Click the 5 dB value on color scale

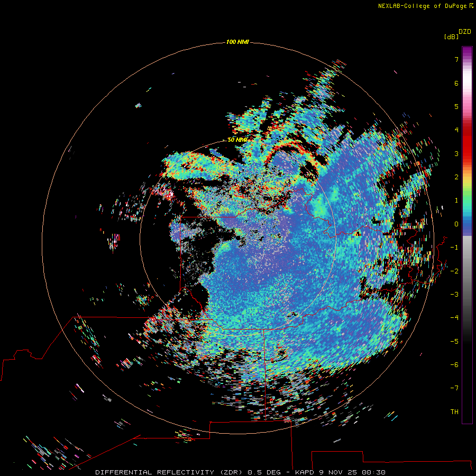(456, 106)
